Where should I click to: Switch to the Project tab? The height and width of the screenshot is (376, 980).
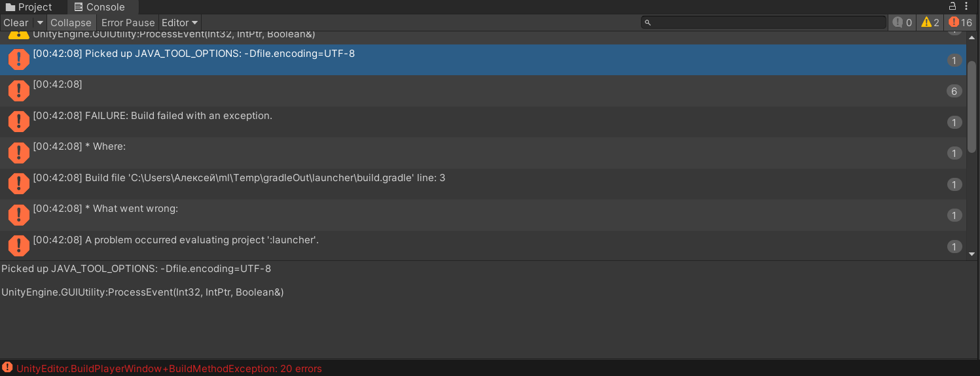click(29, 7)
